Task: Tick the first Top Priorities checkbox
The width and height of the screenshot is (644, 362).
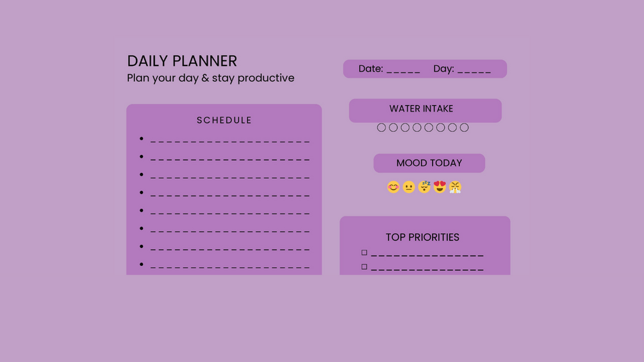Action: click(365, 252)
